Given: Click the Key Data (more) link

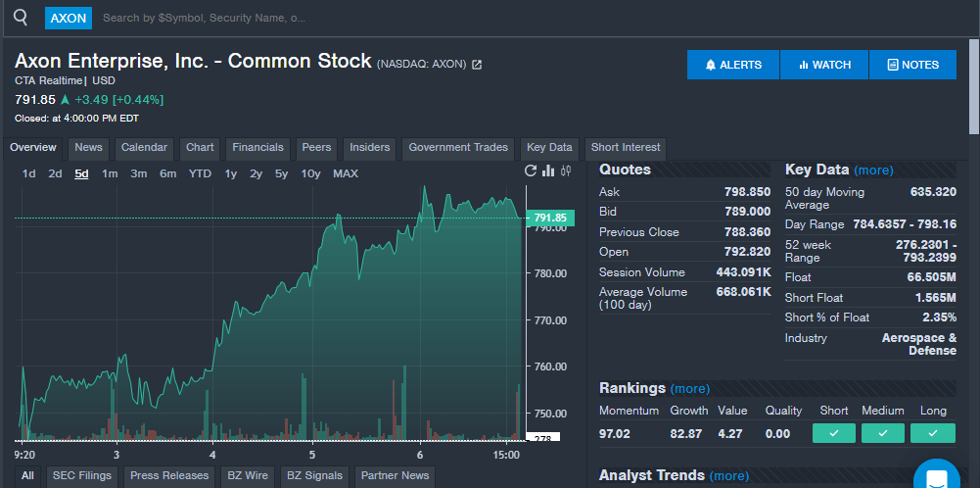Looking at the screenshot, I should tap(873, 171).
